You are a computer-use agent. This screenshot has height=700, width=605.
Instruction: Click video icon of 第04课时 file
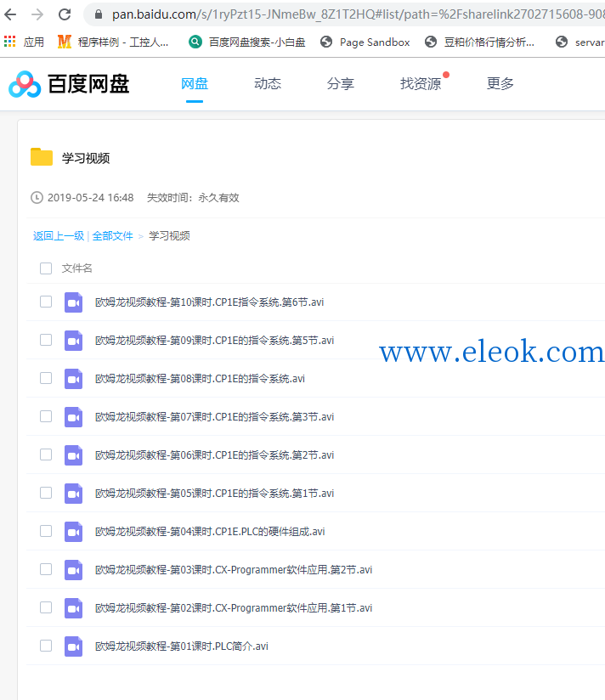(x=73, y=532)
